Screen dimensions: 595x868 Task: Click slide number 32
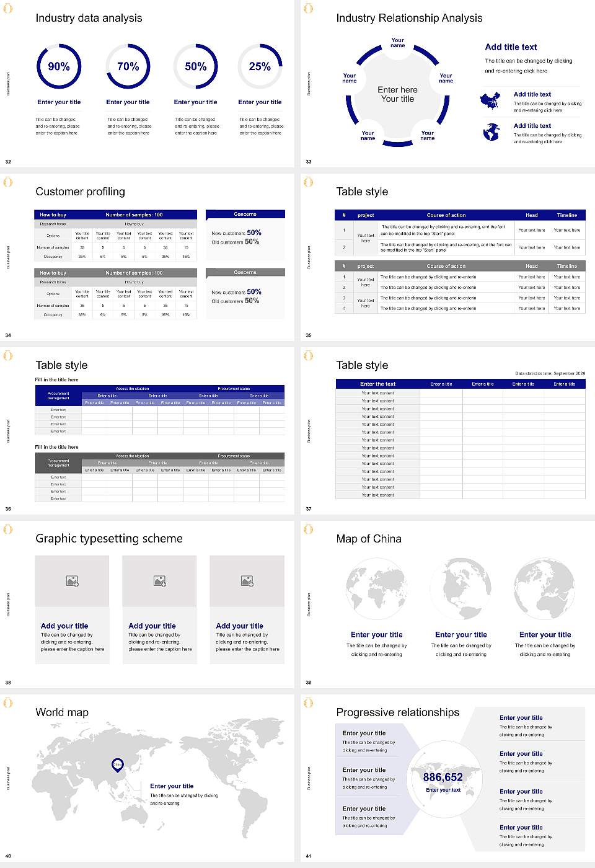point(8,162)
